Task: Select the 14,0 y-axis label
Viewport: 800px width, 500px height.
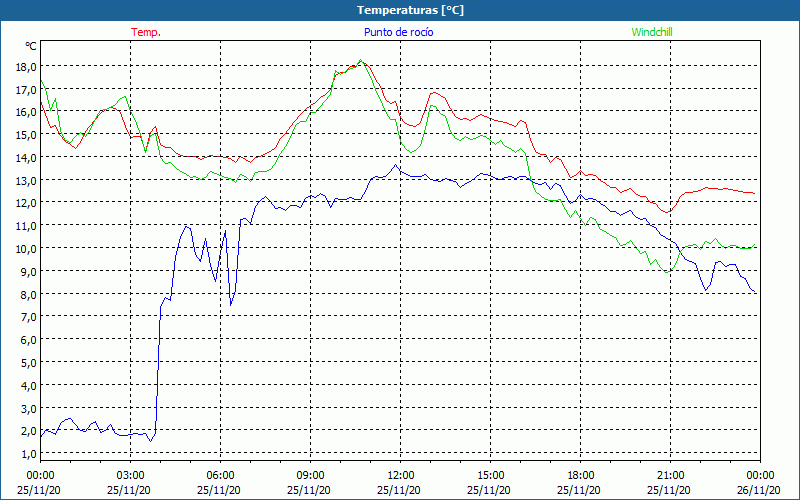Action: click(x=26, y=158)
